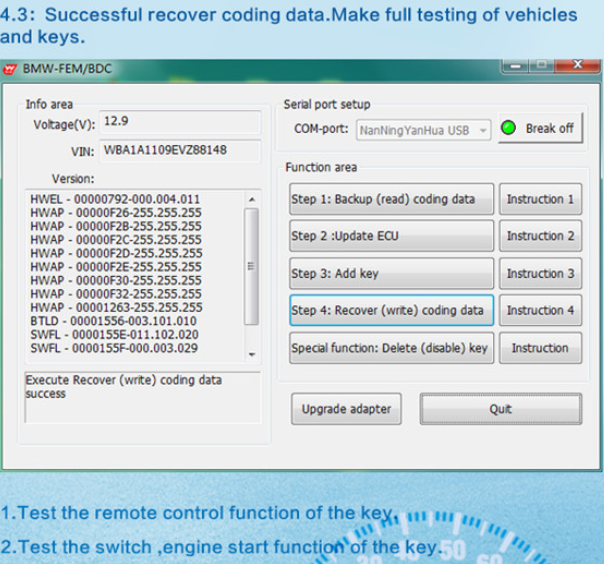
Task: Select HWAP - 00000F2C-255.255.255 row
Action: click(116, 240)
